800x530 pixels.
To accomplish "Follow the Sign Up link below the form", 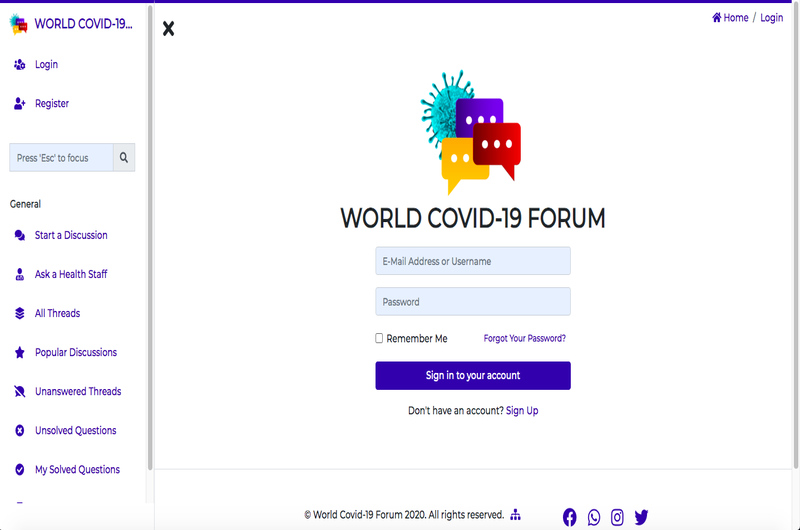I will pos(522,411).
